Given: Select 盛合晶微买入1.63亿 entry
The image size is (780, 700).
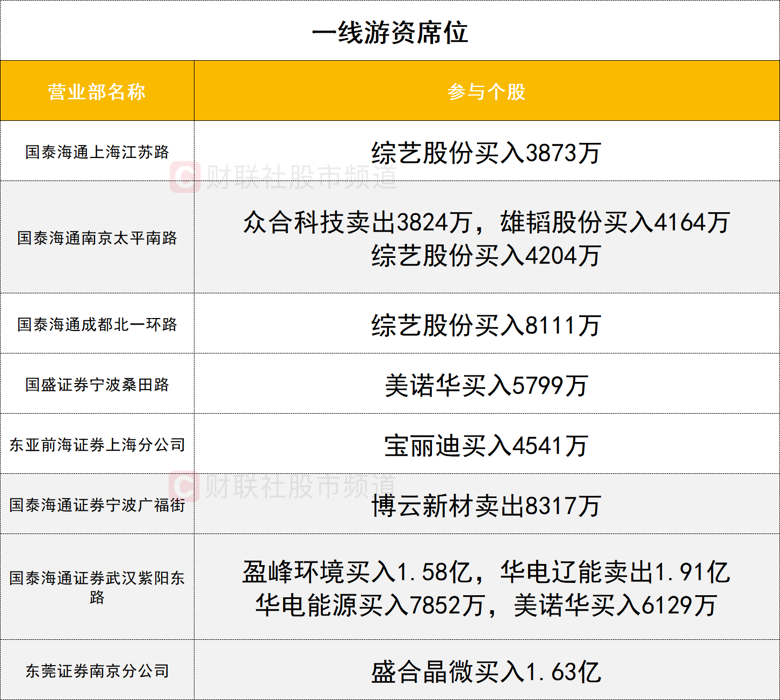Looking at the screenshot, I should (x=486, y=672).
